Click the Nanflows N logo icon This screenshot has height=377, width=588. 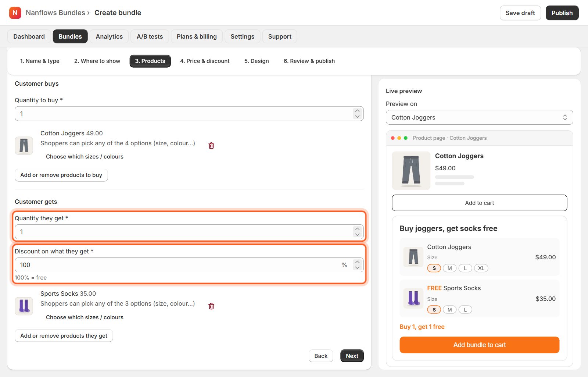pos(15,13)
